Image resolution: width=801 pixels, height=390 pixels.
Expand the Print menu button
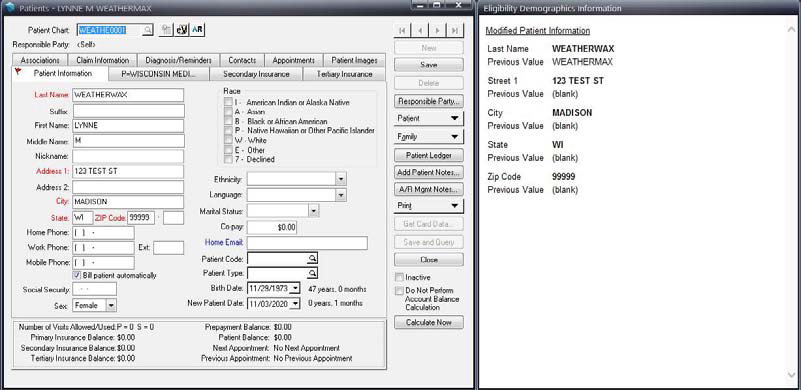tap(429, 205)
